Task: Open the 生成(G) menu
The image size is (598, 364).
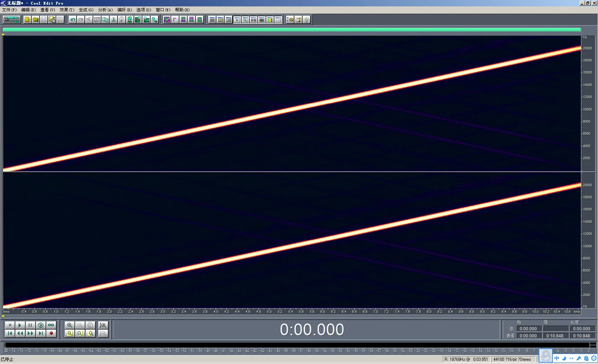Action: [86, 10]
